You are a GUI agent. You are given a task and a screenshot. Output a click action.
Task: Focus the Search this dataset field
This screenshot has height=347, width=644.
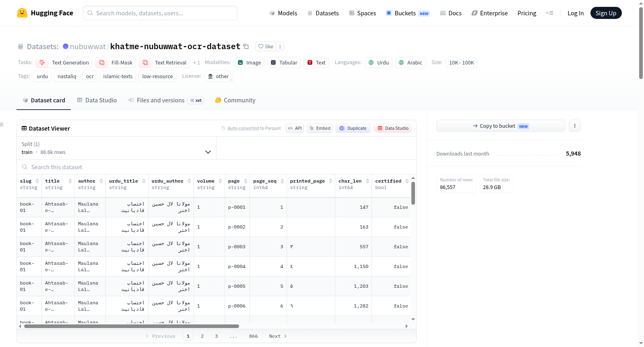pos(217,167)
